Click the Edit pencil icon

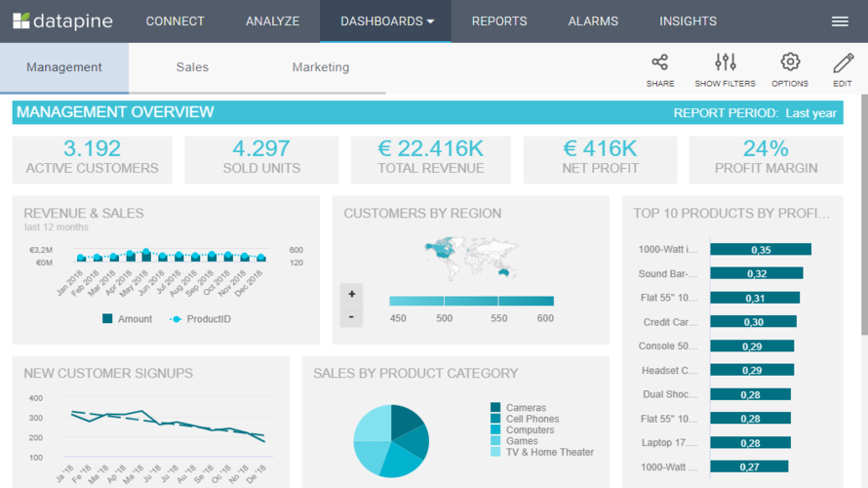843,63
